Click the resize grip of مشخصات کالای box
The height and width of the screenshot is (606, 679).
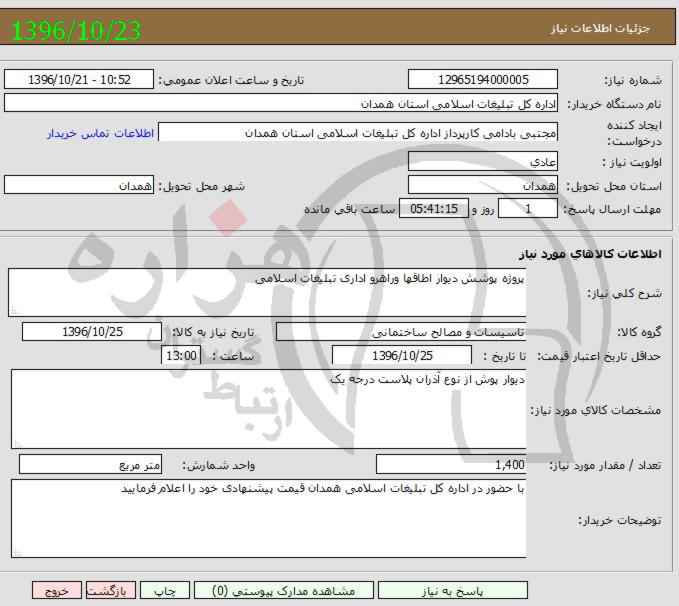[17, 443]
